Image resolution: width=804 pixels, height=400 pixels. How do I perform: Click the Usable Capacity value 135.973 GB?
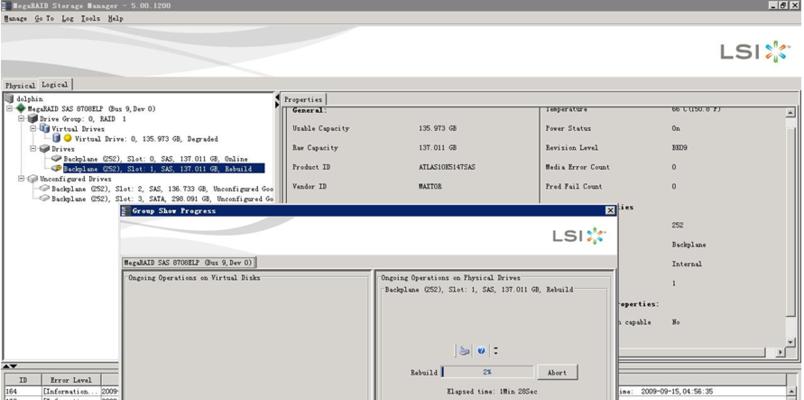[x=437, y=128]
